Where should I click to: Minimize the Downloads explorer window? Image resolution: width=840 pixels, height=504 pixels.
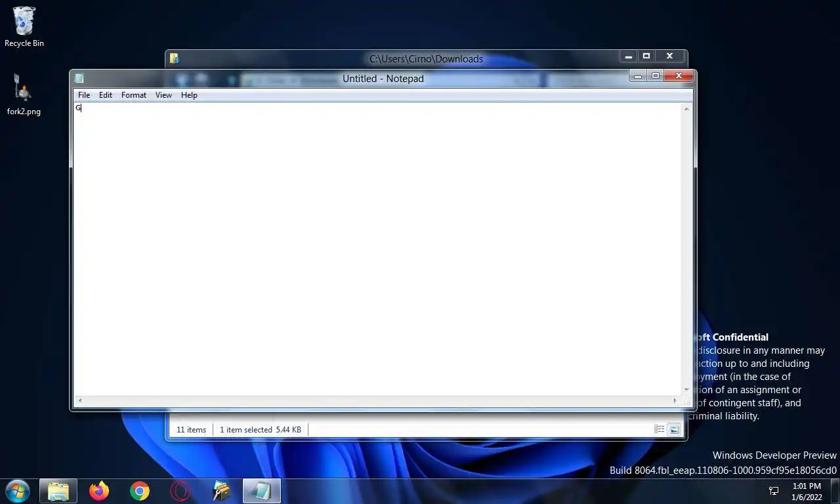coord(628,56)
